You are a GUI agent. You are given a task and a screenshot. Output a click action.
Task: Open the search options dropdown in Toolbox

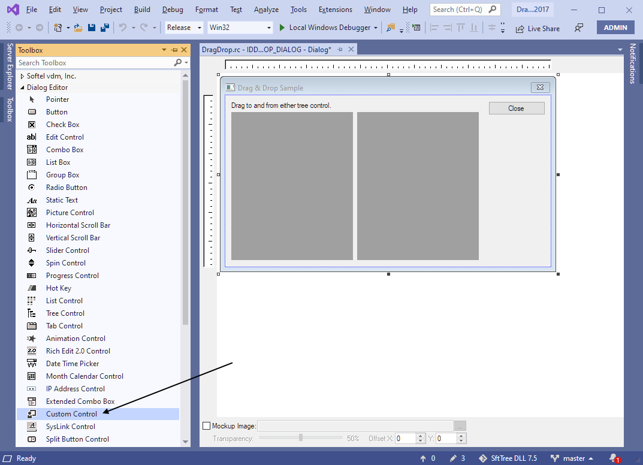click(187, 63)
